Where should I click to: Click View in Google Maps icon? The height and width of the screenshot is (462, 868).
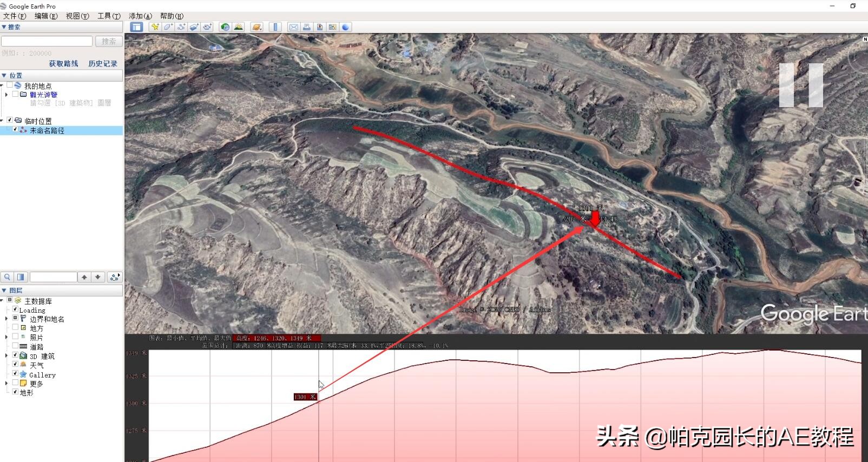click(x=332, y=27)
